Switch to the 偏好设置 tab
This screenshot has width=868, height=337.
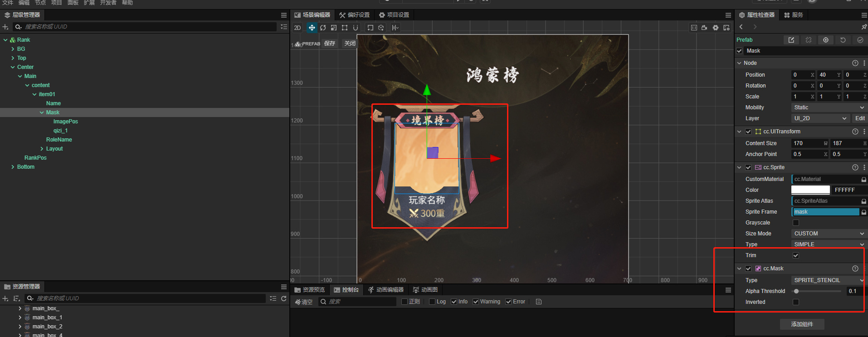click(x=355, y=15)
